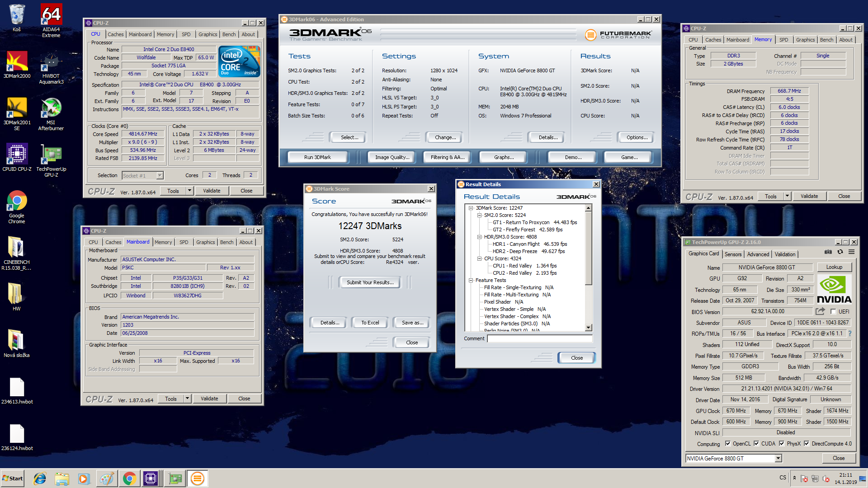Image resolution: width=868 pixels, height=488 pixels.
Task: Click Image Quality button in 3DMark06
Action: 392,157
